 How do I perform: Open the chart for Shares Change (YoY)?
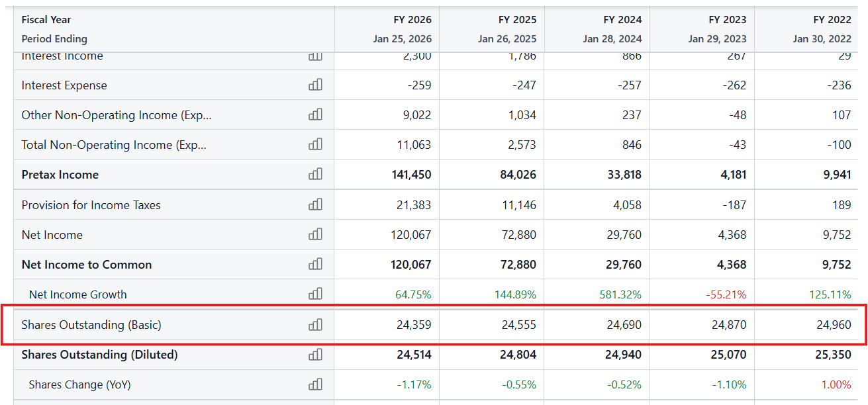tap(315, 384)
